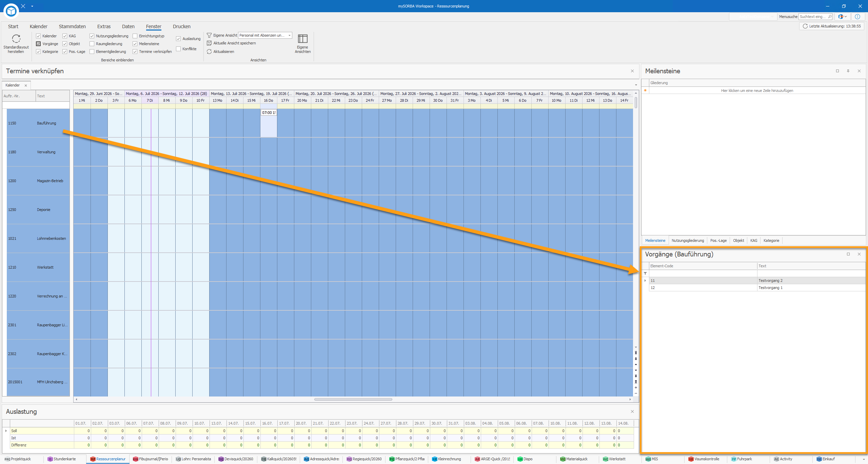The image size is (868, 464).
Task: Open the Fuhrpark module in bottom bar
Action: click(742, 459)
